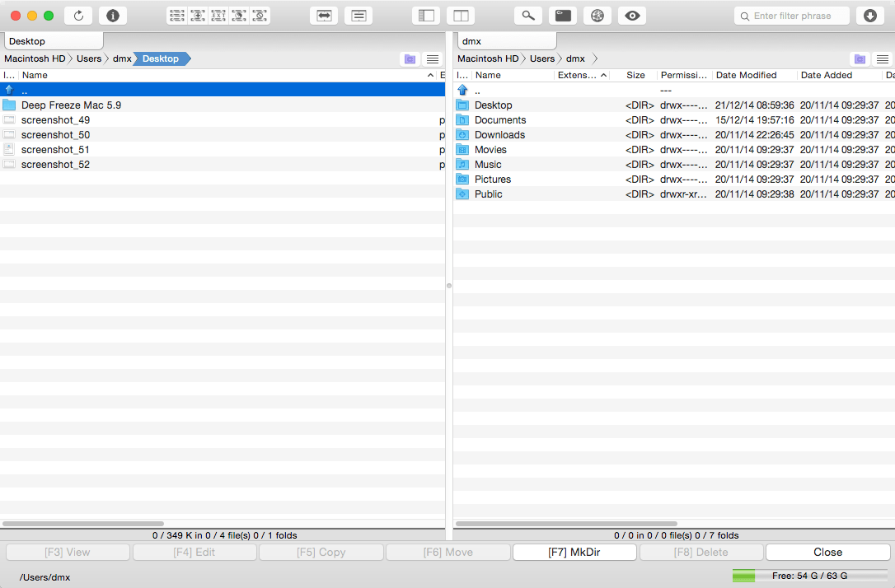Sort right panel by Name column
Image resolution: width=895 pixels, height=588 pixels.
tap(513, 75)
